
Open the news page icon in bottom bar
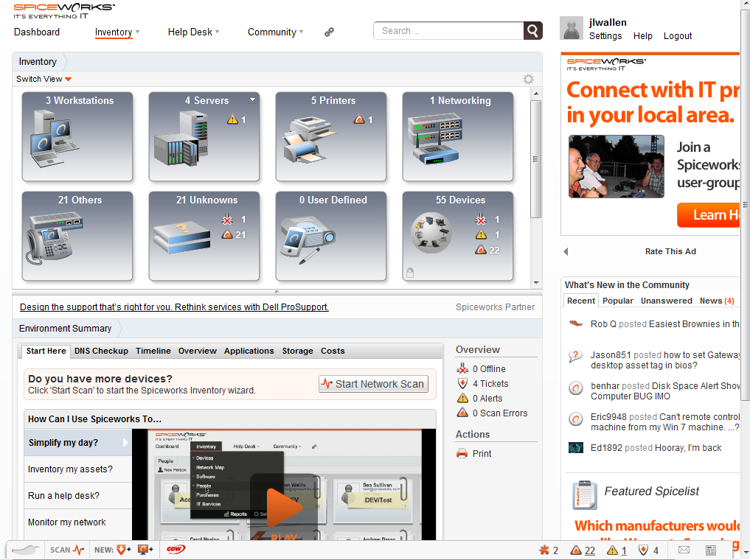click(711, 550)
